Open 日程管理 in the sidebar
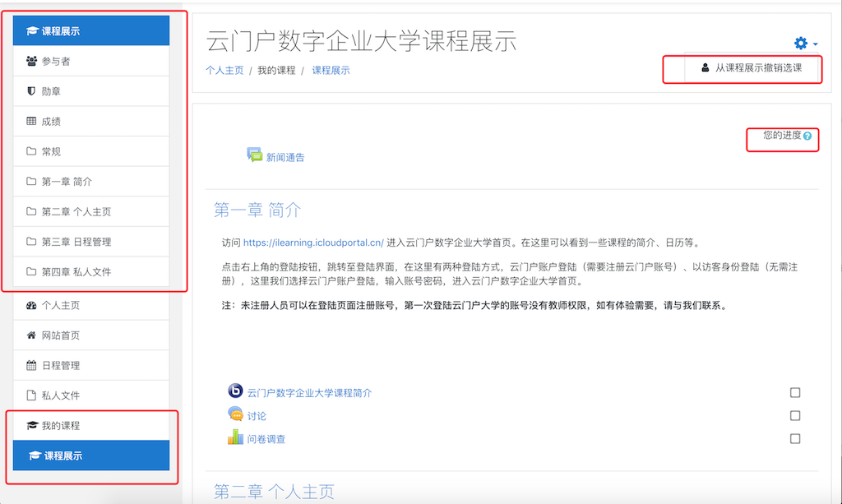Screen dimensions: 842x504 91,366
